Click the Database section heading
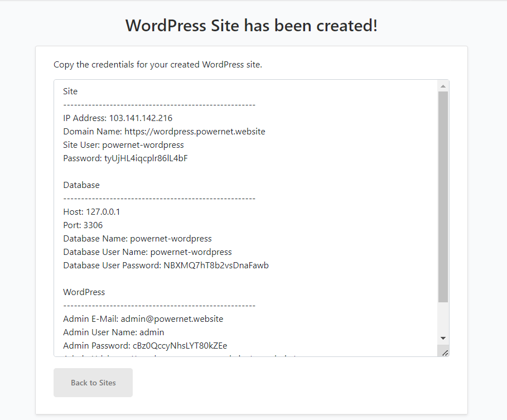The width and height of the screenshot is (507, 420). [x=81, y=185]
